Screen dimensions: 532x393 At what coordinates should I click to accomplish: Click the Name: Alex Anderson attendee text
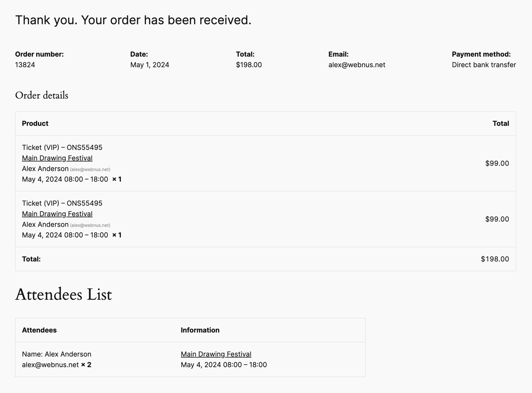coord(57,354)
